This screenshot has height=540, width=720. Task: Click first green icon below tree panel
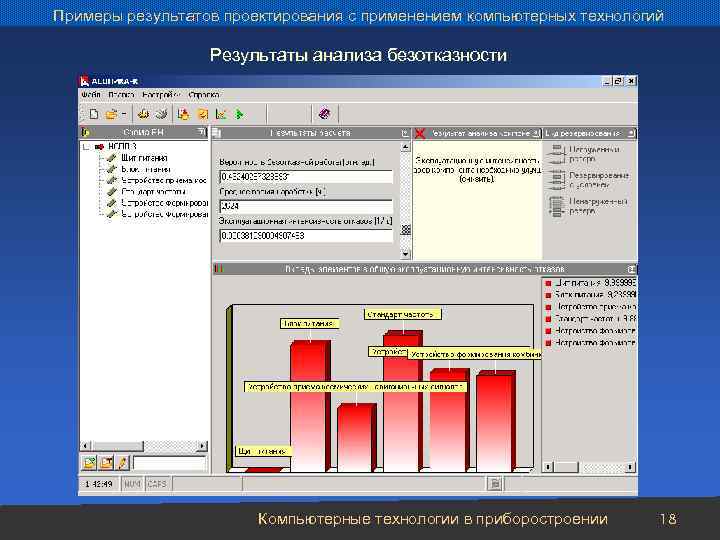[90, 463]
